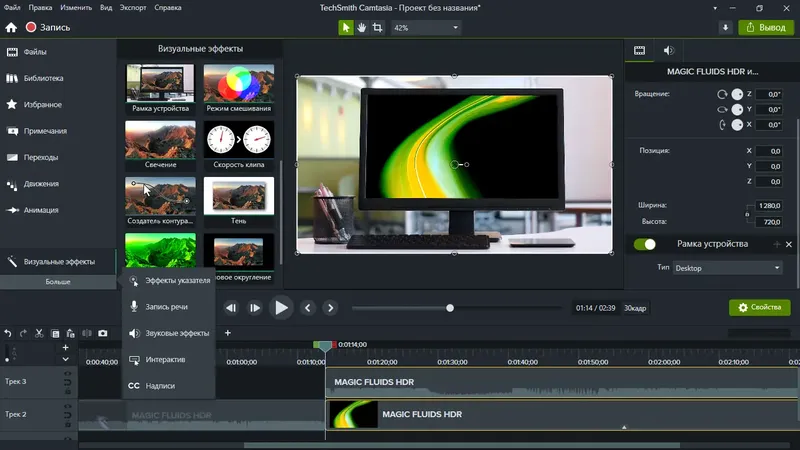Cut selection with scissors icon
This screenshot has height=450, width=800.
point(39,333)
